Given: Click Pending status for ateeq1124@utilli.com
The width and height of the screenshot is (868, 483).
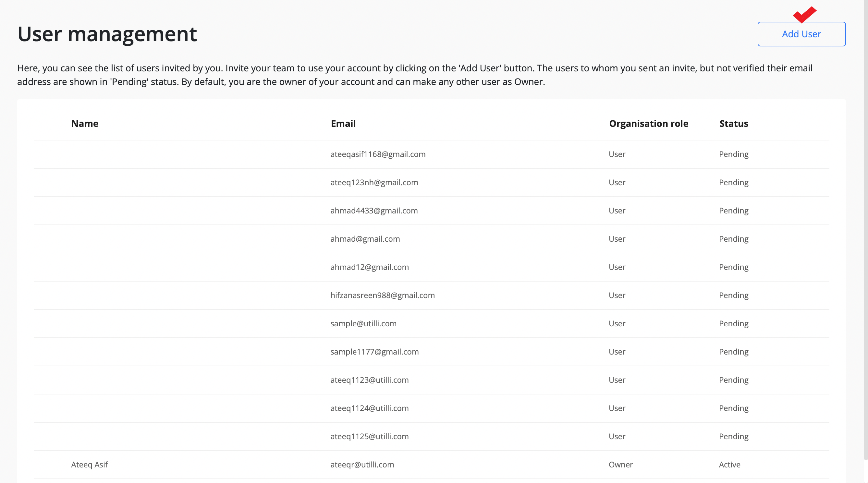Looking at the screenshot, I should 734,408.
